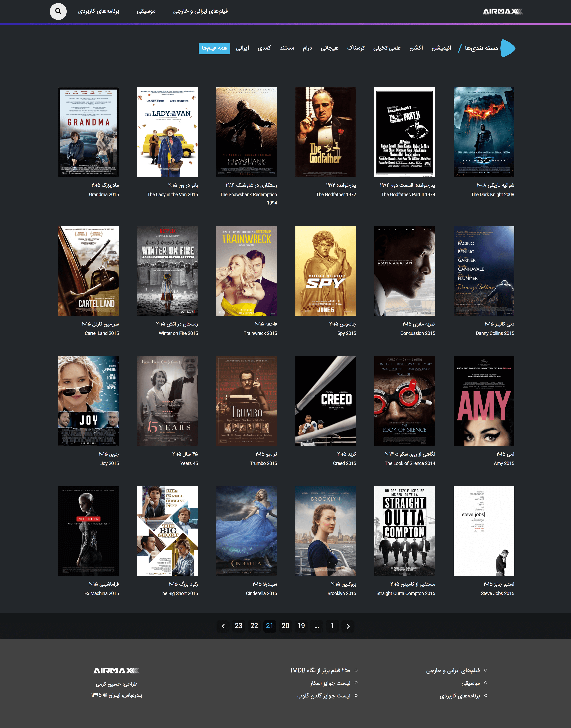Click 'Spy 2015' title link
The width and height of the screenshot is (571, 728).
tap(347, 333)
